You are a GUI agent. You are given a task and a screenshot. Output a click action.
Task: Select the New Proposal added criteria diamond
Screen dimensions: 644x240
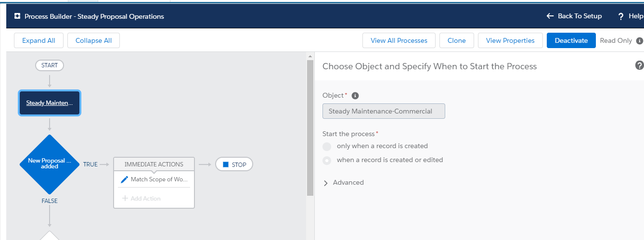pos(50,164)
